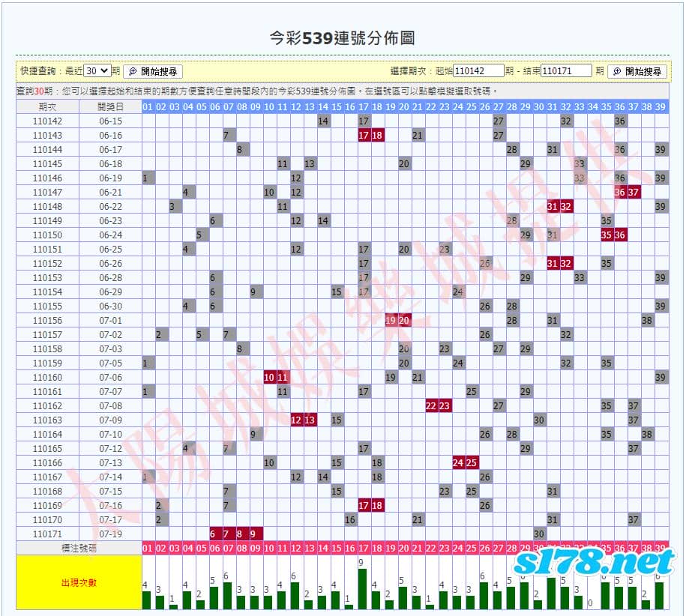Click the yellow 出現次數 label cell
The height and width of the screenshot is (616, 686).
79,582
